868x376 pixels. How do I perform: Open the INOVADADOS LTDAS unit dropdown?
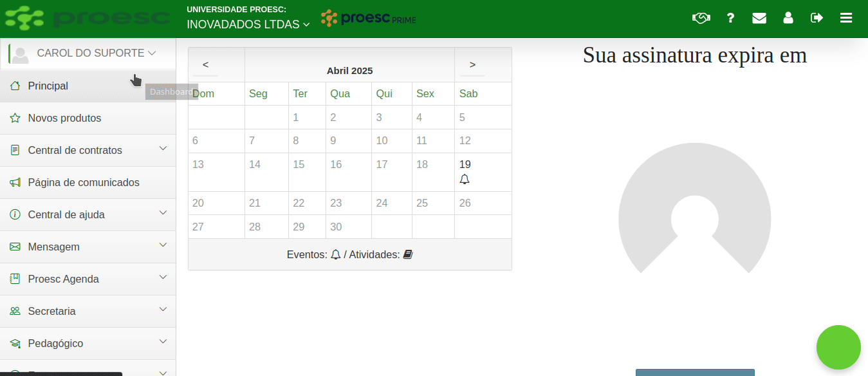pos(248,24)
